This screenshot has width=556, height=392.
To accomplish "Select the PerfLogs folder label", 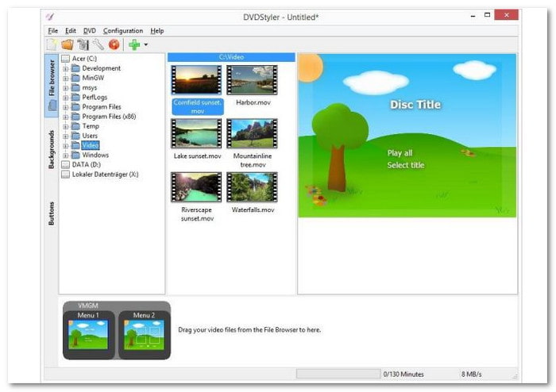I will click(95, 97).
